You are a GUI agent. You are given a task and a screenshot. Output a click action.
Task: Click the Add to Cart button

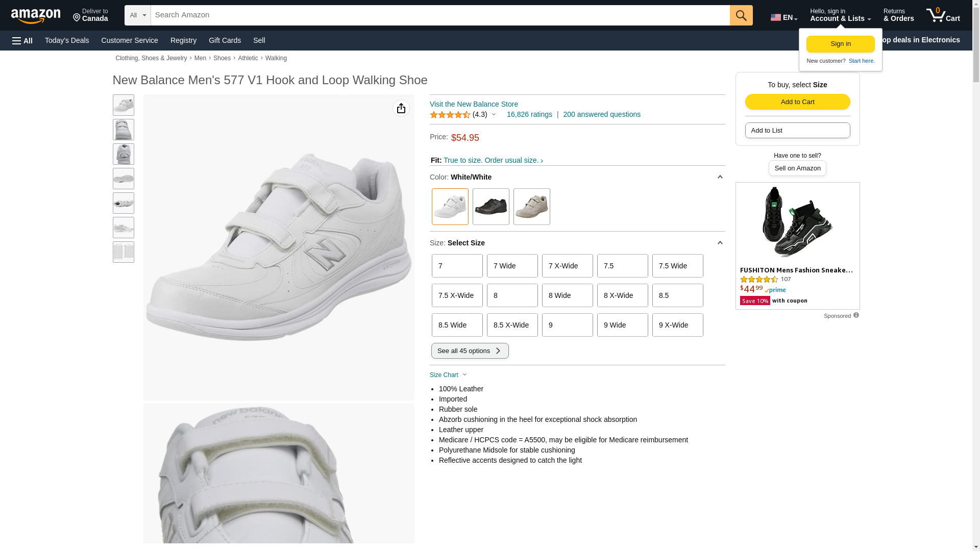pyautogui.click(x=797, y=102)
